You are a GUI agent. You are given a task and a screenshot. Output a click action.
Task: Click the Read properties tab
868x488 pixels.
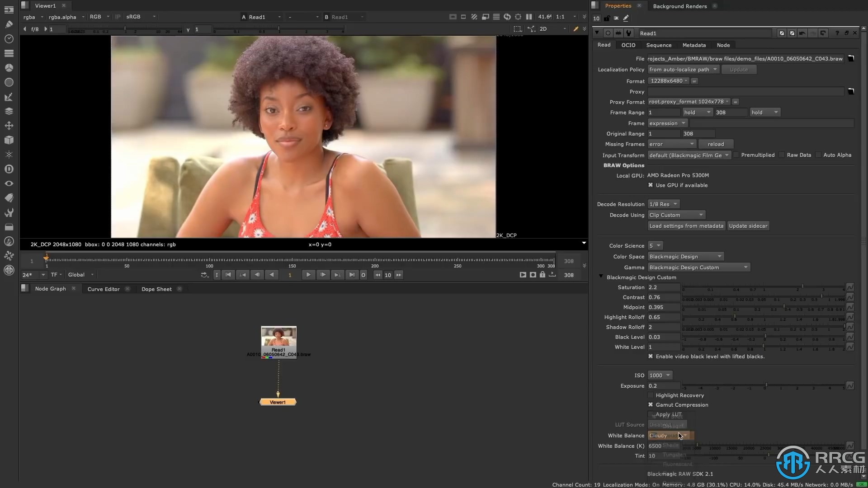604,45
